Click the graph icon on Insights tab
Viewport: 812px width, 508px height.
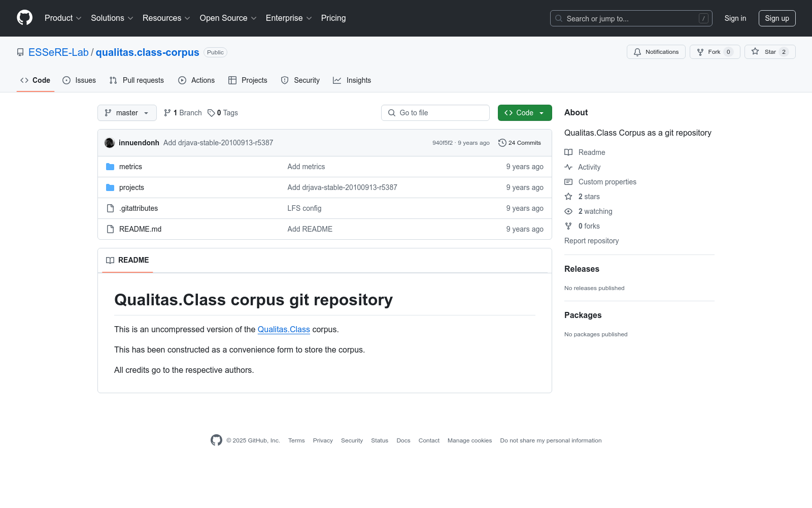(337, 80)
